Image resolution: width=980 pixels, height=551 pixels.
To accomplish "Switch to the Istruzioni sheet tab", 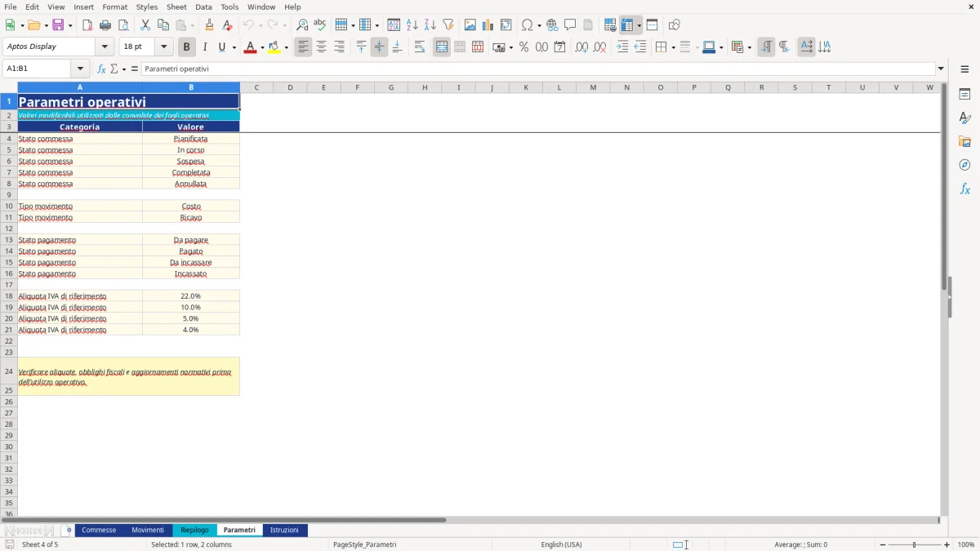I will pyautogui.click(x=285, y=530).
